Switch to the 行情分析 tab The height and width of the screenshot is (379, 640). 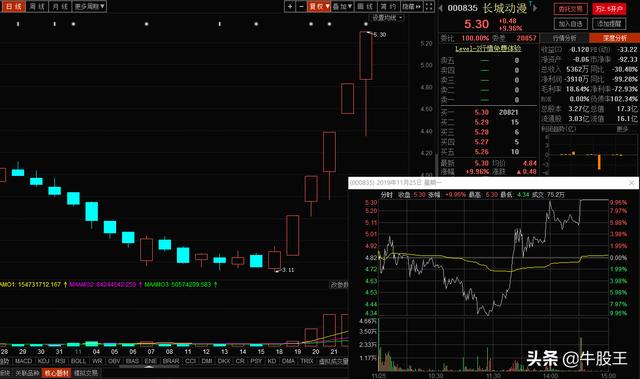[564, 38]
